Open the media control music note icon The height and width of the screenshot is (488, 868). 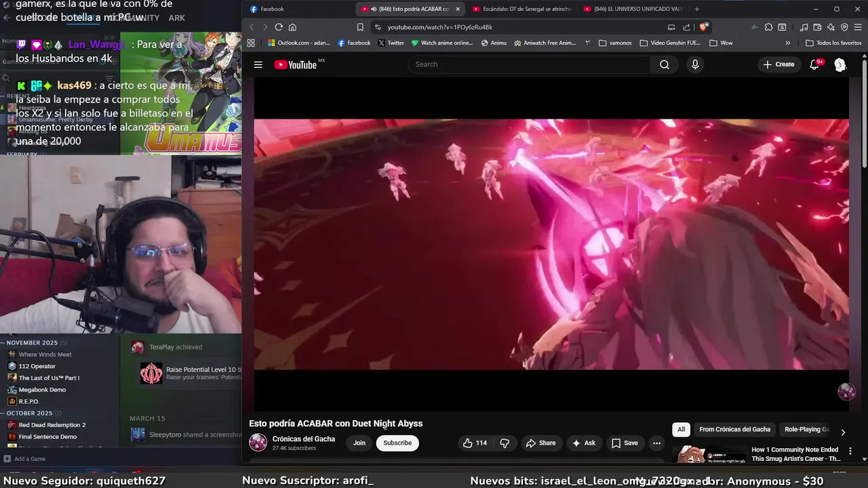(x=804, y=27)
